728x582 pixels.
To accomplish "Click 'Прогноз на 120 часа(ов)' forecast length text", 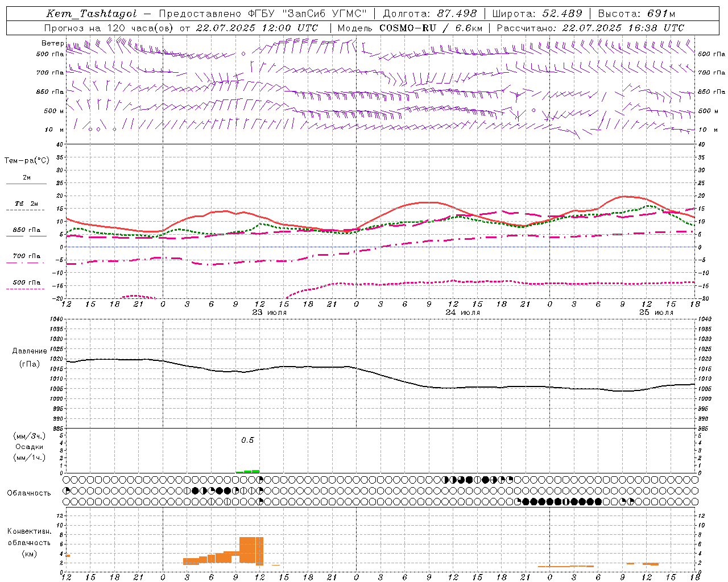I will [109, 28].
